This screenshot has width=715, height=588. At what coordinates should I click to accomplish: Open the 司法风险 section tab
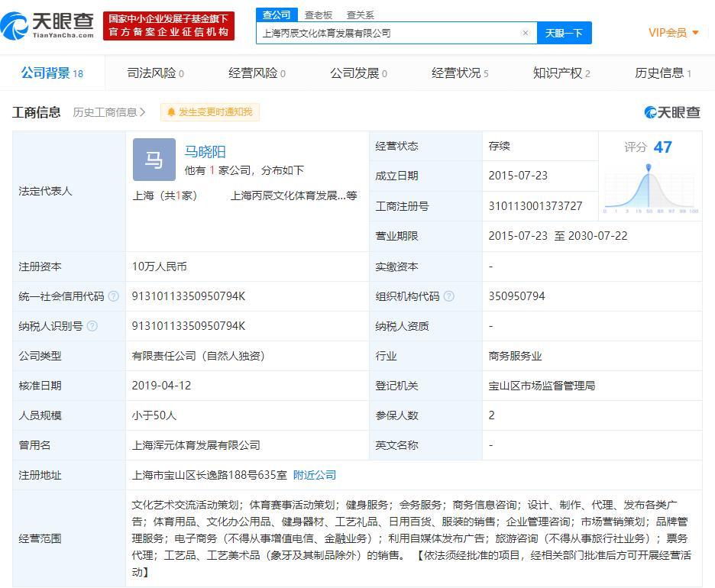156,73
